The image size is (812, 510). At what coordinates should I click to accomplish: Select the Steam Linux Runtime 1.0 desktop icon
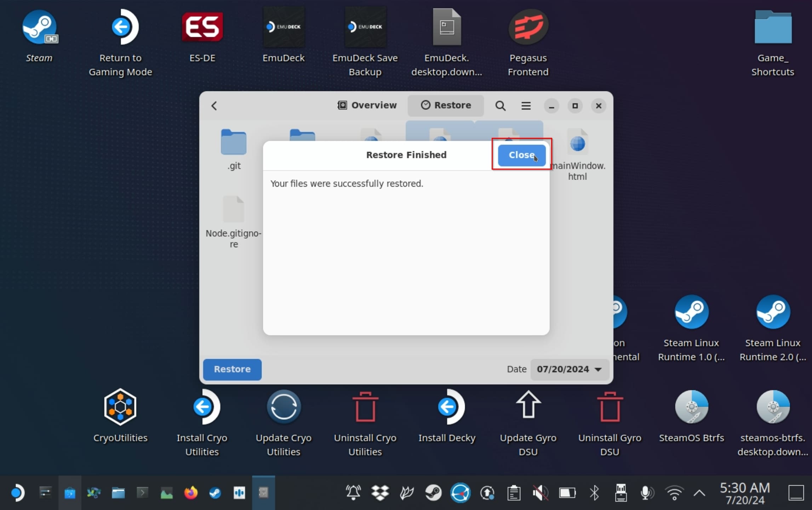pyautogui.click(x=691, y=328)
